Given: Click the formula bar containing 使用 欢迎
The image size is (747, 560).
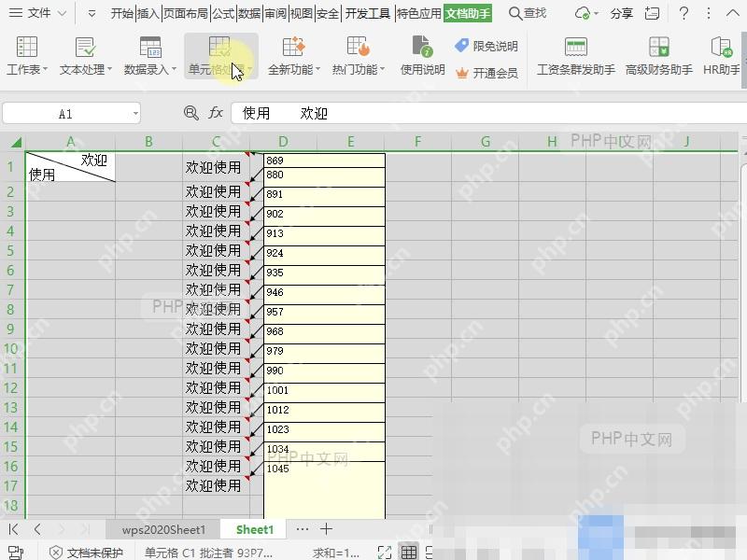Looking at the screenshot, I should coord(488,113).
